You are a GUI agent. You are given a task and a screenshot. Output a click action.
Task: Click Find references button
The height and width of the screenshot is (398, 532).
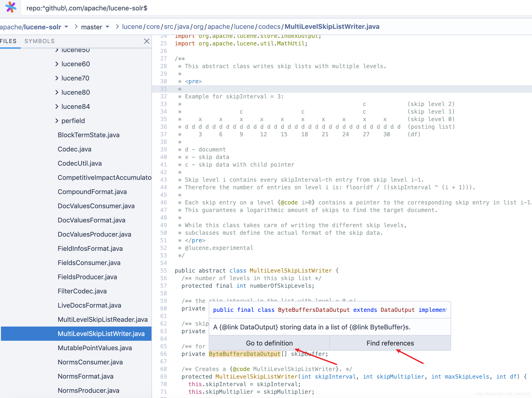[390, 343]
